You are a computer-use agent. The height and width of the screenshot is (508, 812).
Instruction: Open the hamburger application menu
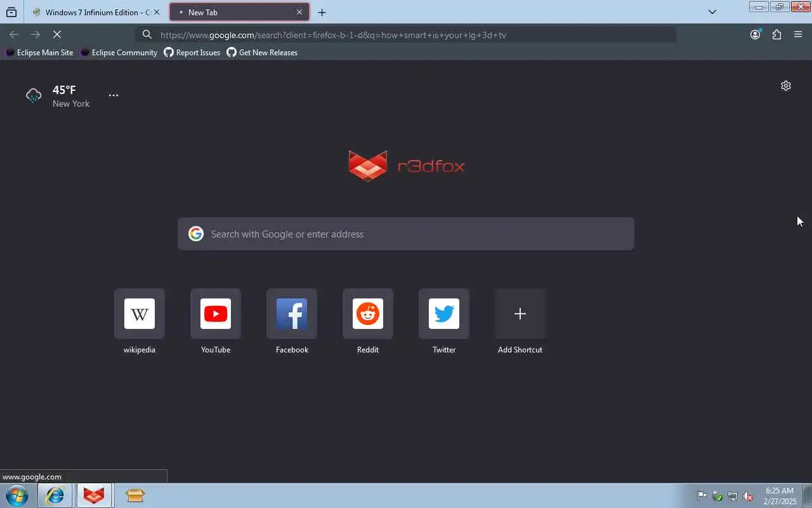click(x=798, y=35)
